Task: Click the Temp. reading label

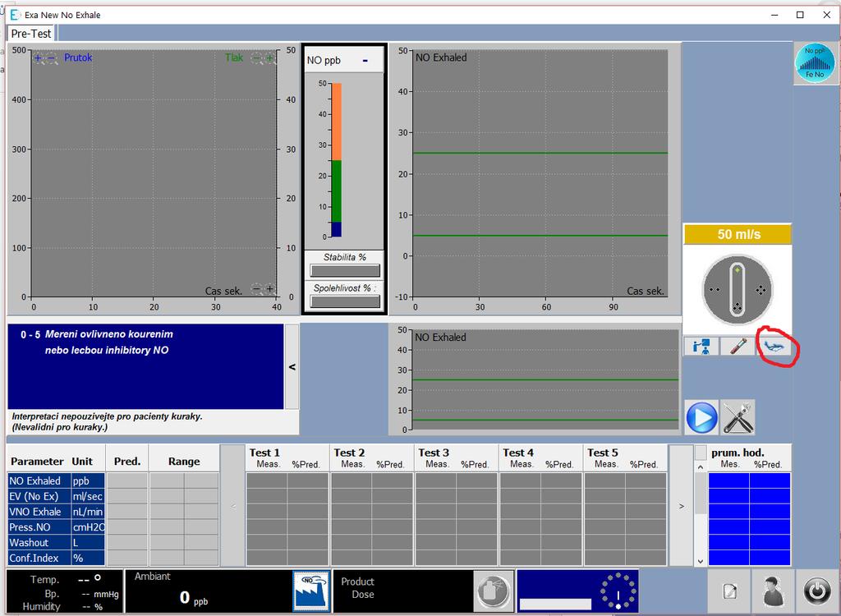Action: coord(44,580)
